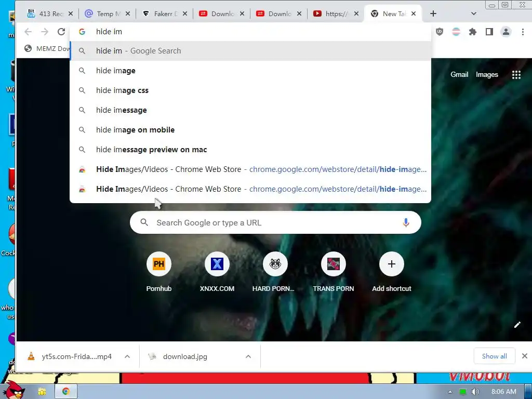
Task: Open the file explorer taskbar icon
Action: click(42, 392)
